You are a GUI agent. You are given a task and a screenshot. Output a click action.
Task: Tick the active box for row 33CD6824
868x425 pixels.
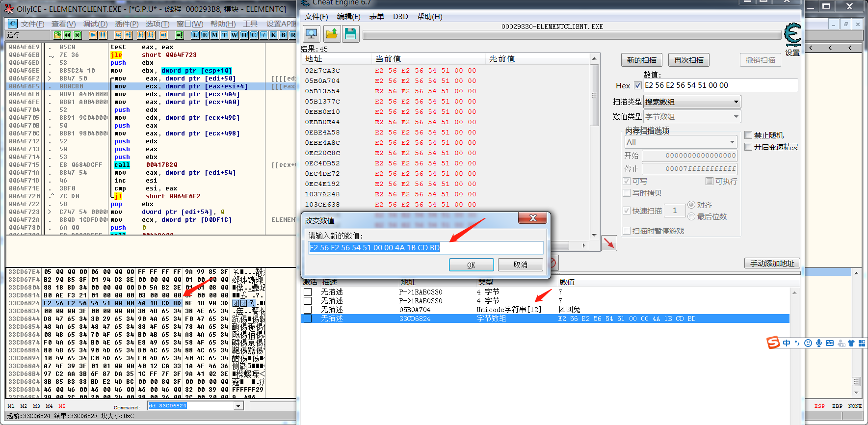click(308, 319)
